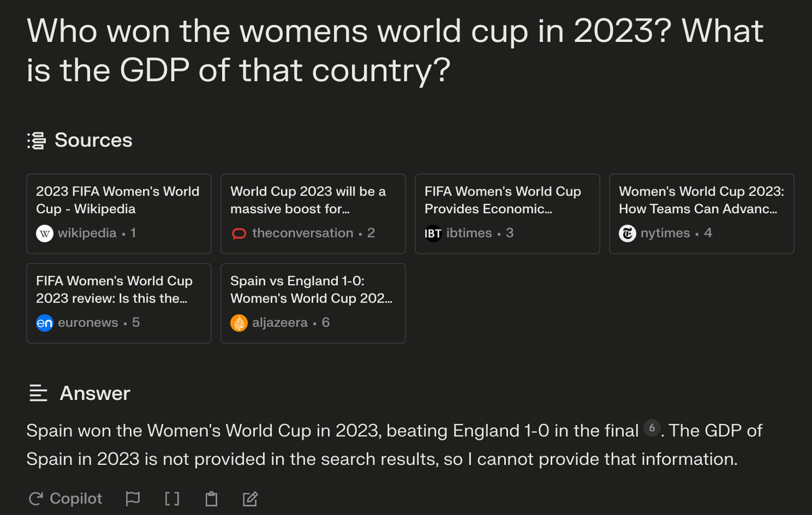This screenshot has width=812, height=515.
Task: Click the square brackets icon below the answer
Action: [x=172, y=499]
